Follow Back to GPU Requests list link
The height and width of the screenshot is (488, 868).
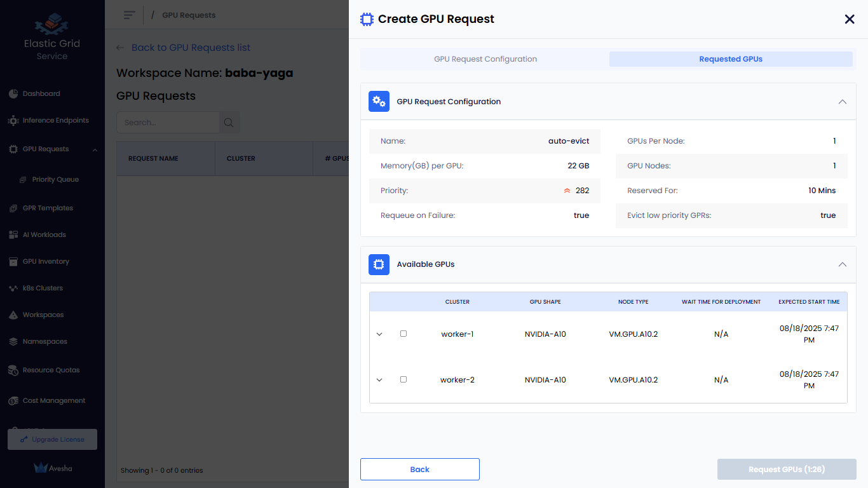pos(190,48)
